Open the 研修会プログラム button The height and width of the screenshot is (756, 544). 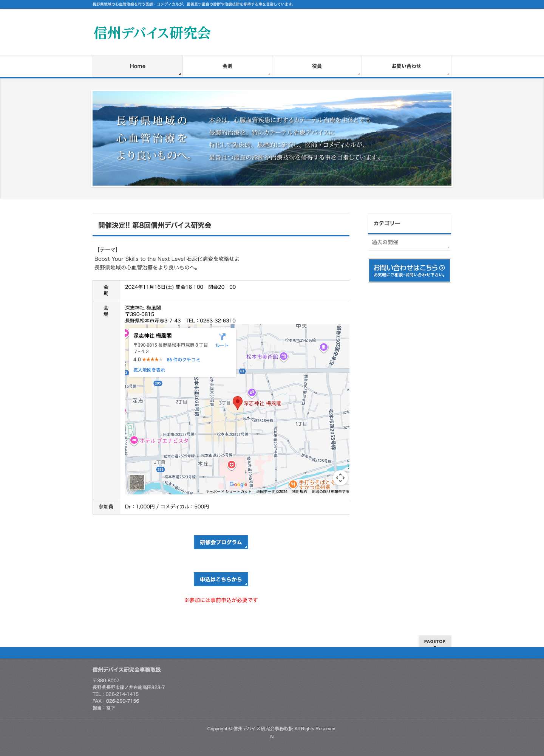tap(221, 542)
